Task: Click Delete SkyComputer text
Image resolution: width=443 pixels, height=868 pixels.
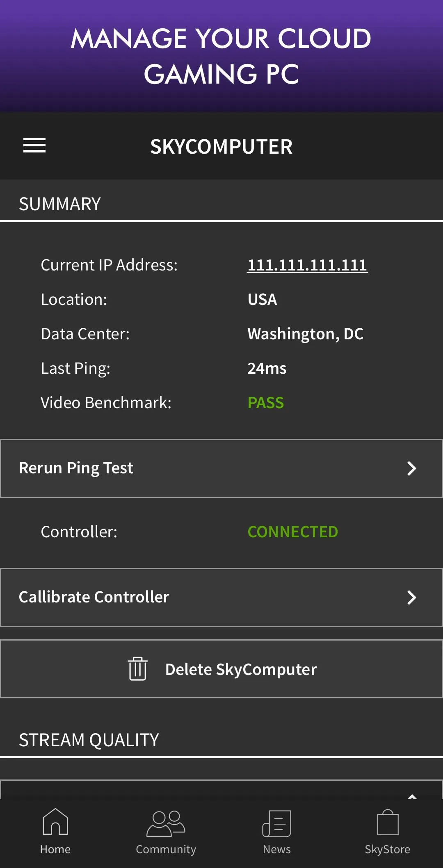Action: point(241,669)
